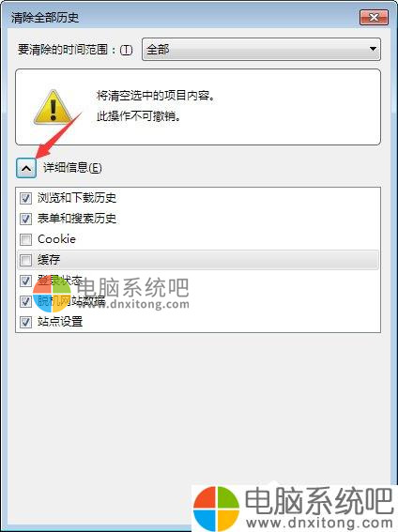Tick the 缓存 checkbox

(x=25, y=260)
